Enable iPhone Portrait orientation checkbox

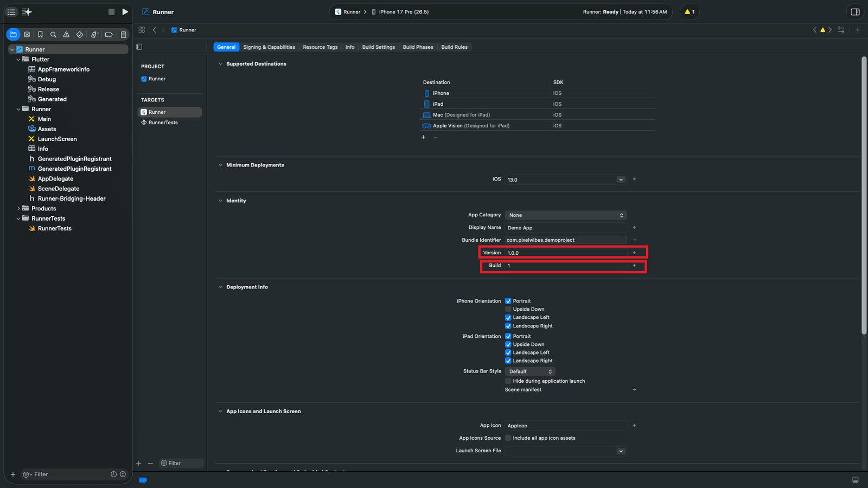(x=508, y=301)
